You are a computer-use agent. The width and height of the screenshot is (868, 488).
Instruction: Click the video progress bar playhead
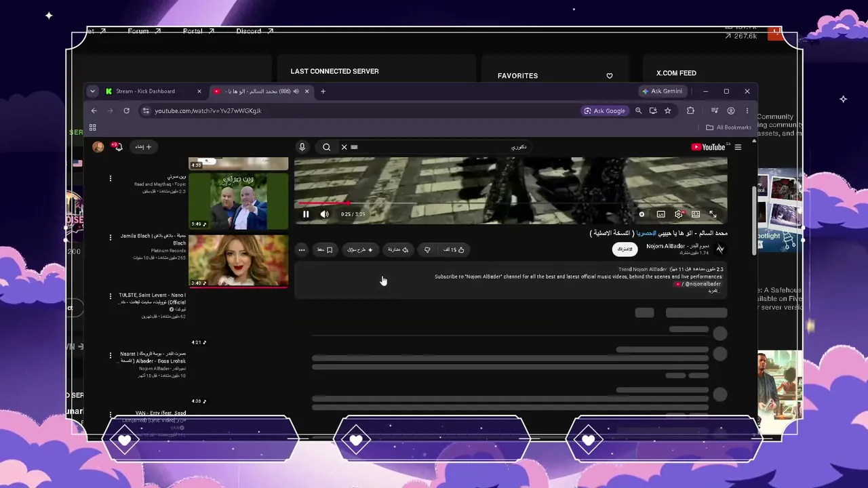349,203
